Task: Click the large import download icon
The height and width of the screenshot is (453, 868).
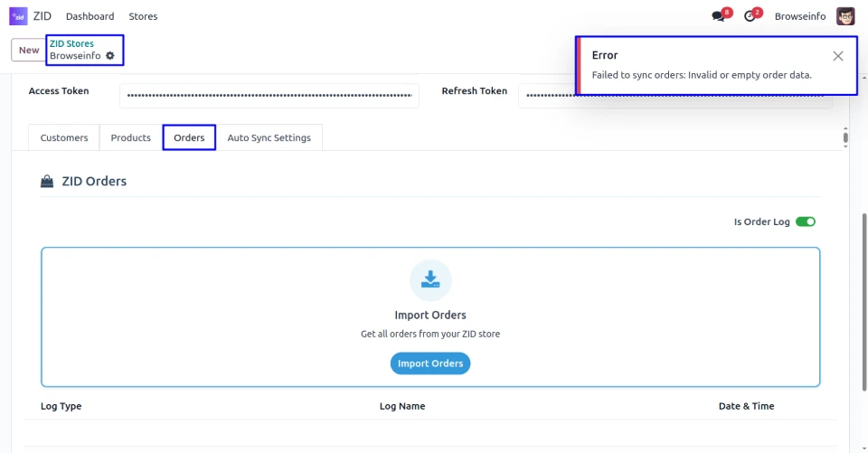Action: (x=430, y=280)
